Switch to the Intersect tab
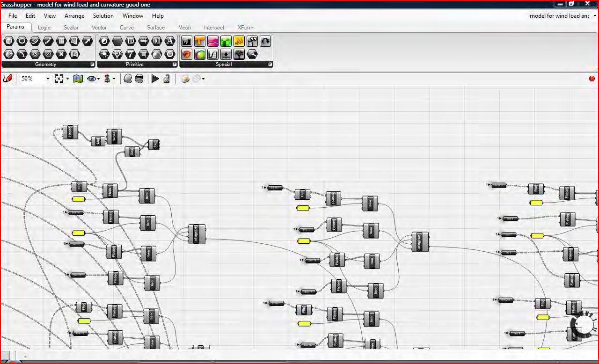Screen dimensions: 599x364 (214, 28)
